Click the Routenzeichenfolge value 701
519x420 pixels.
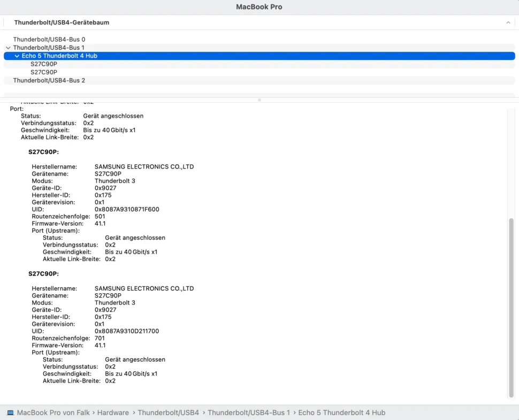[100, 338]
